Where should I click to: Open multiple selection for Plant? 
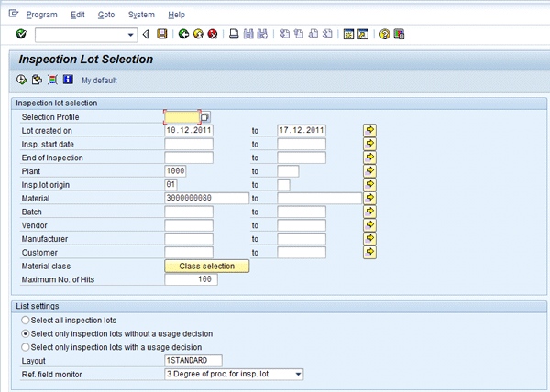(x=369, y=171)
